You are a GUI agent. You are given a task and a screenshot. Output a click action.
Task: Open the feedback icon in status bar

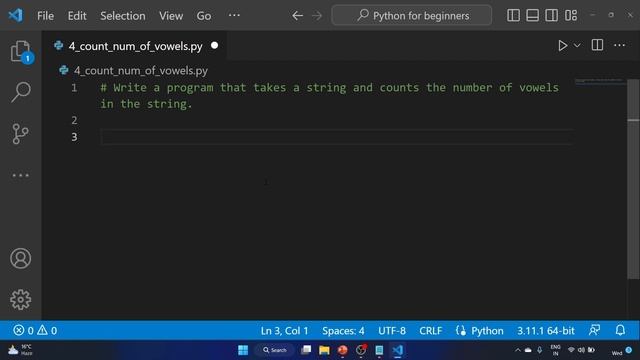click(x=594, y=330)
